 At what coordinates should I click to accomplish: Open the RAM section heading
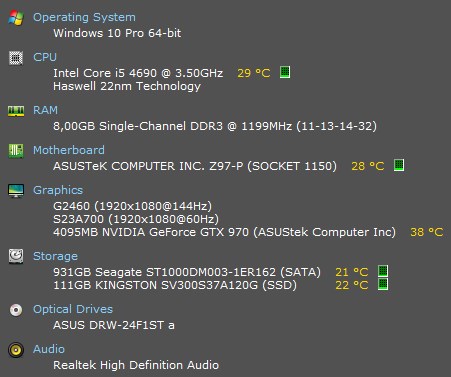point(45,110)
